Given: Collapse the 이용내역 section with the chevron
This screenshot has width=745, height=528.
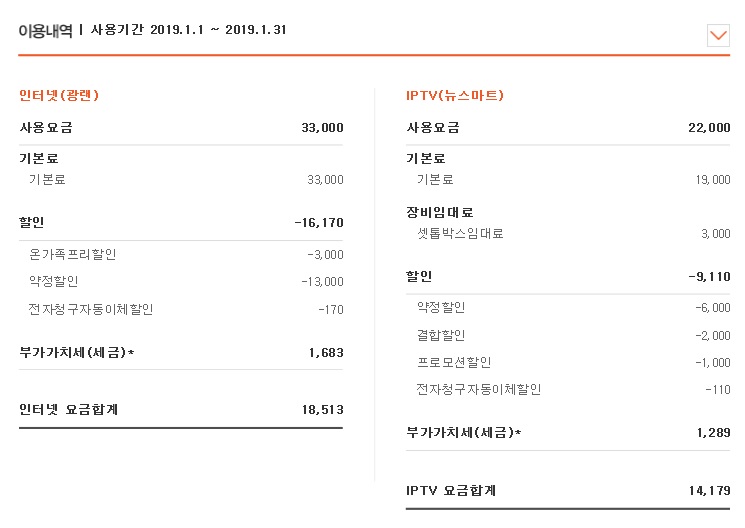Looking at the screenshot, I should tap(718, 35).
